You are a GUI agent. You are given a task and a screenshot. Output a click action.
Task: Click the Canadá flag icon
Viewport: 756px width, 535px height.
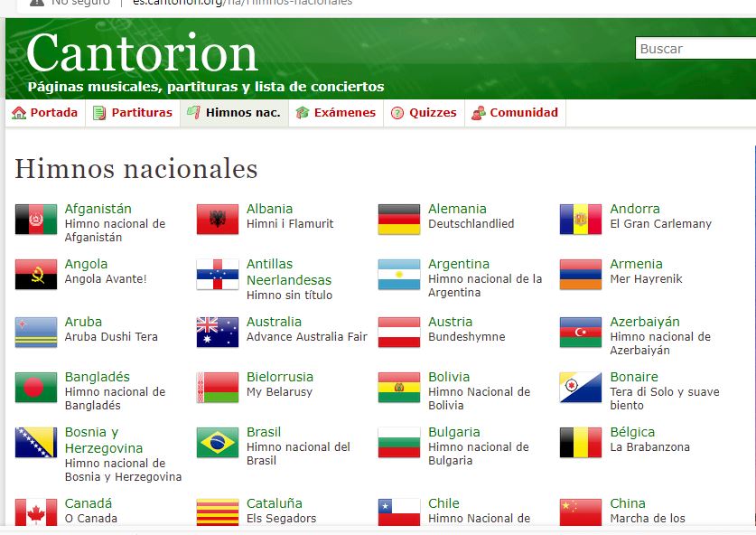click(36, 512)
